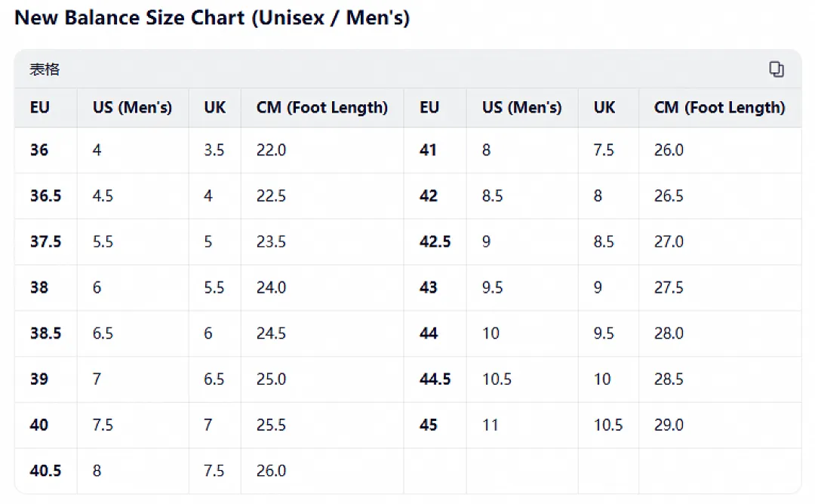Click the New Balance Size Chart heading
The height and width of the screenshot is (504, 815).
coord(212,18)
